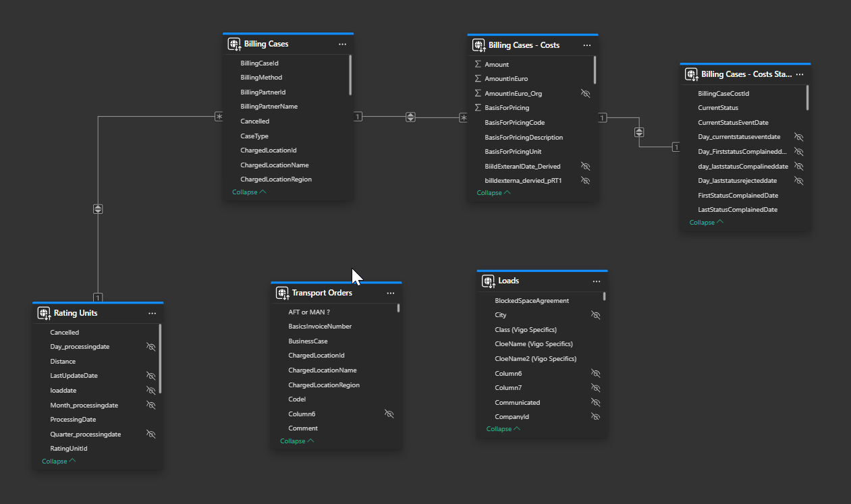Collapse the Transport Orders table
The height and width of the screenshot is (504, 851).
pos(297,441)
